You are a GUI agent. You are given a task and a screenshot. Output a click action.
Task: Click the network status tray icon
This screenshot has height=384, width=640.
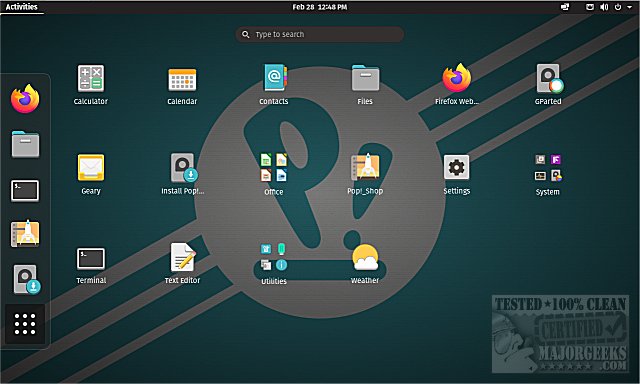pos(565,7)
